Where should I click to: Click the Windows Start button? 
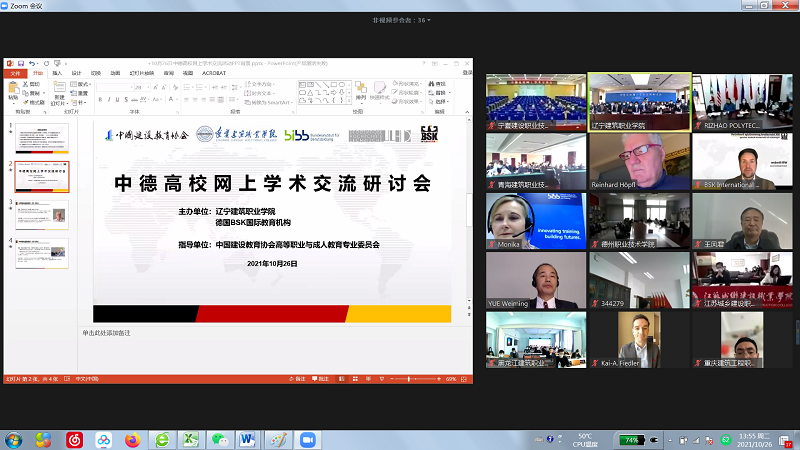(14, 440)
